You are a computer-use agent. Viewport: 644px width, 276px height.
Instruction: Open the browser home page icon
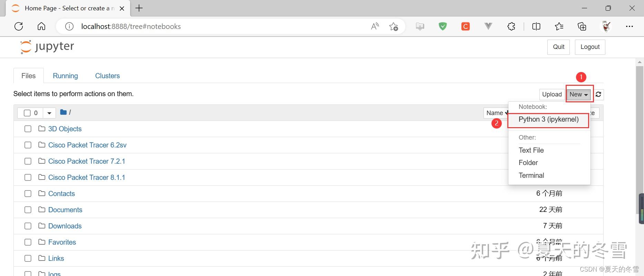click(x=41, y=27)
